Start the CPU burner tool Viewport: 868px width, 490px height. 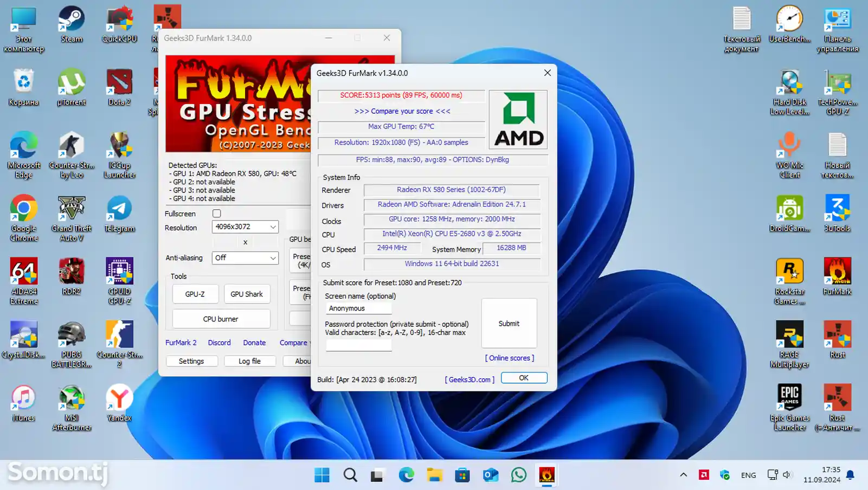click(x=221, y=319)
